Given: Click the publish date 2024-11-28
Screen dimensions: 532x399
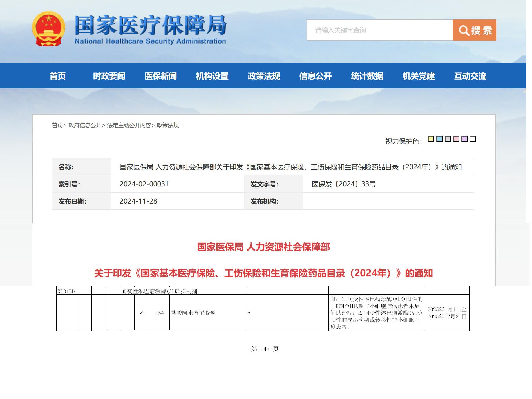Looking at the screenshot, I should click(138, 201).
